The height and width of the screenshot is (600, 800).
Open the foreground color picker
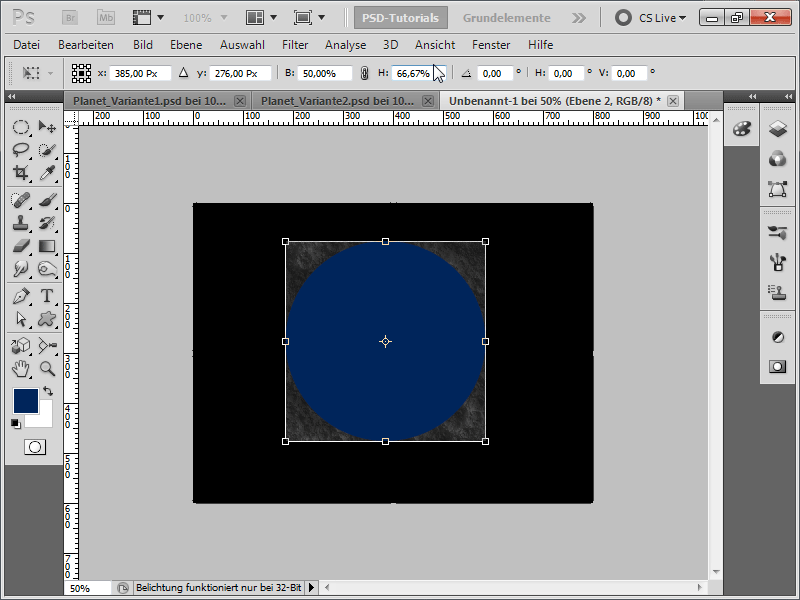tap(26, 401)
